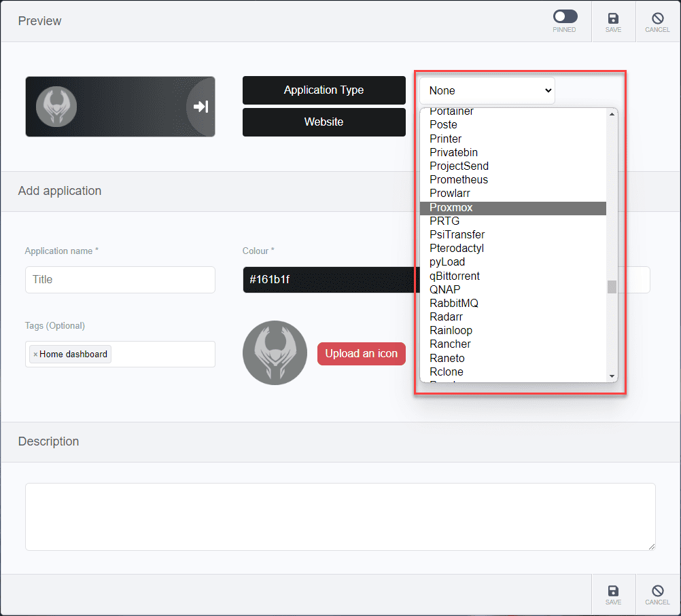Select Portainer from the list
The image size is (681, 616).
[513, 111]
